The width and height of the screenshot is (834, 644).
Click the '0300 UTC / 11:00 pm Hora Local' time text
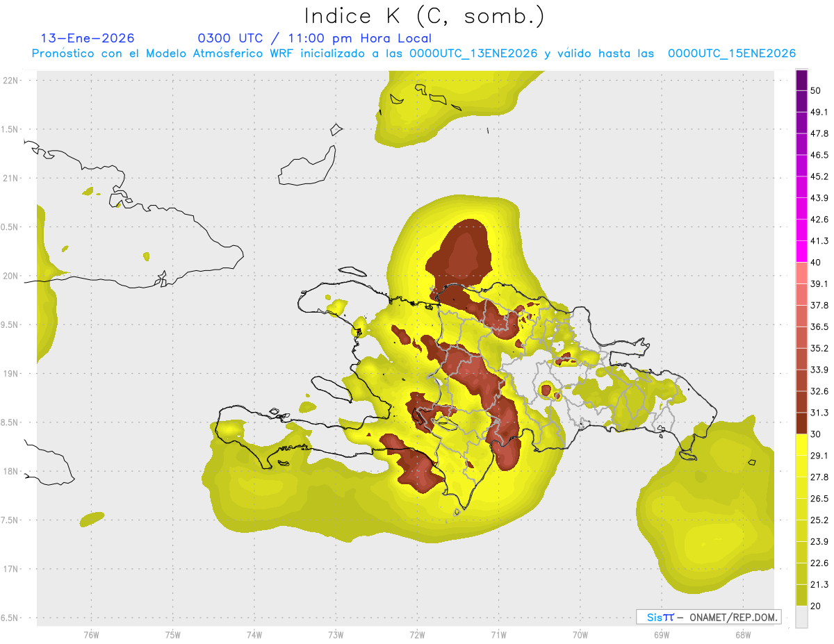tap(315, 38)
